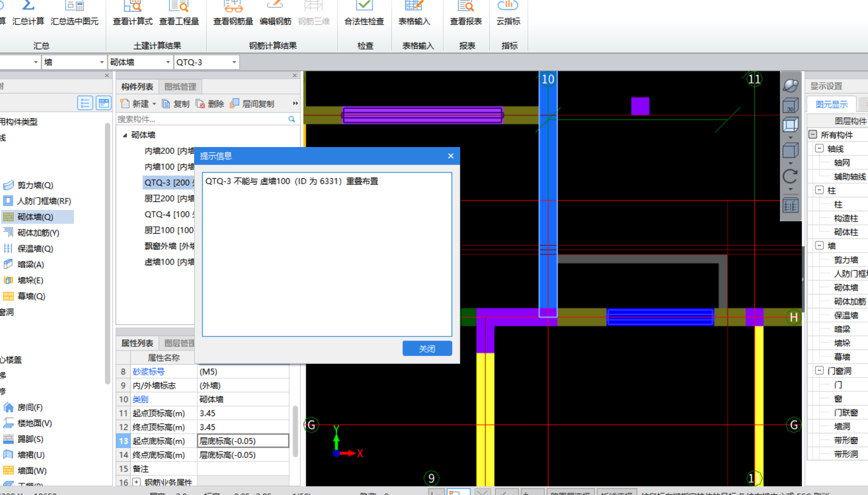The height and width of the screenshot is (495, 868).
Task: Collapse the 所有构件 tree node
Action: click(x=813, y=135)
